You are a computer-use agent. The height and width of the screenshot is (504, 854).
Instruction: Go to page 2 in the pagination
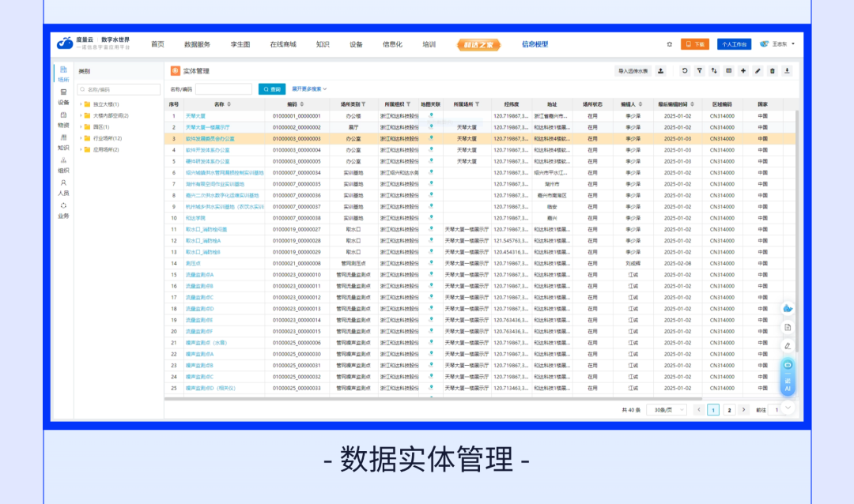729,410
